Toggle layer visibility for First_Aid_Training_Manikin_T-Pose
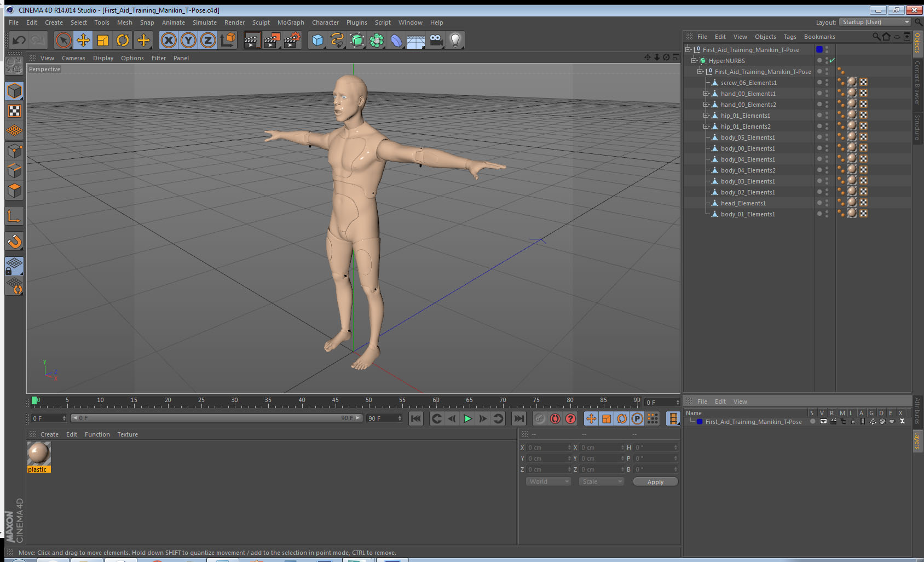 click(x=823, y=421)
